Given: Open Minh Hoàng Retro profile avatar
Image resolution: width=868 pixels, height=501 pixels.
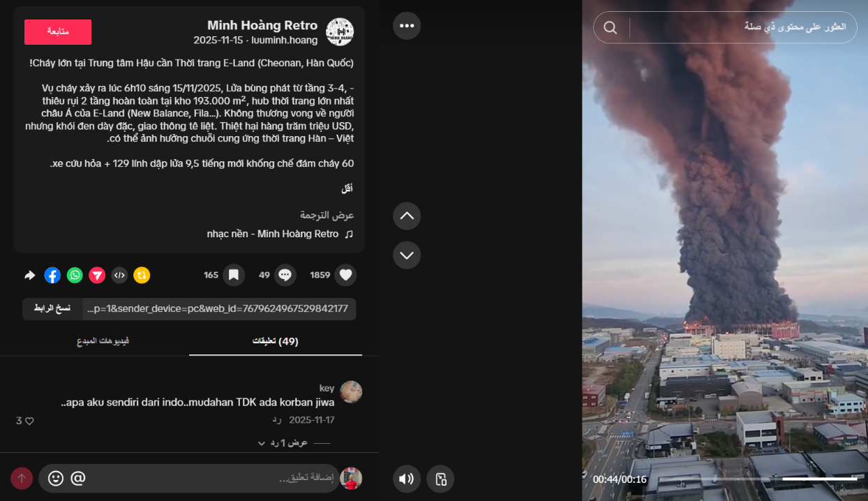Looking at the screenshot, I should tap(340, 32).
